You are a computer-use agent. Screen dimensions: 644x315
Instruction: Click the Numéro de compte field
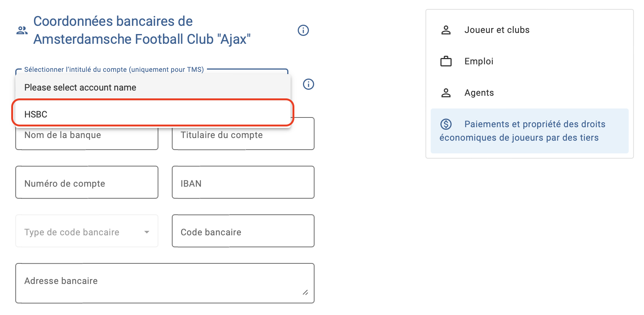[87, 182]
